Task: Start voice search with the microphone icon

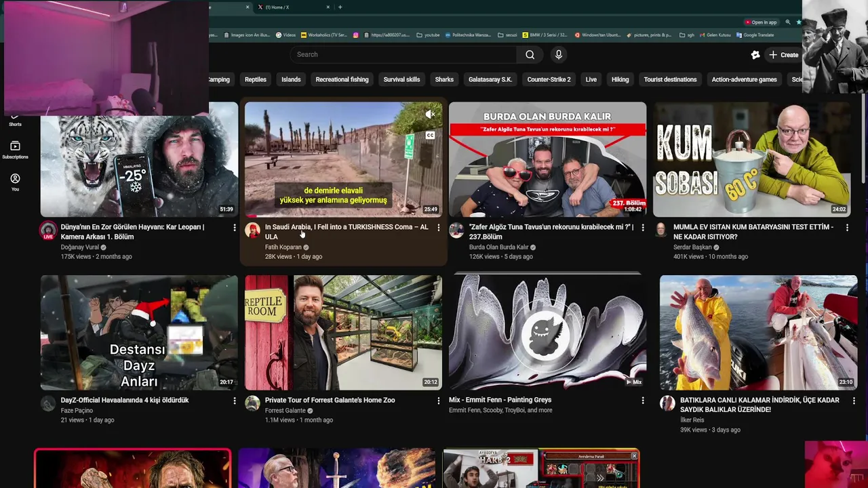Action: coord(558,55)
